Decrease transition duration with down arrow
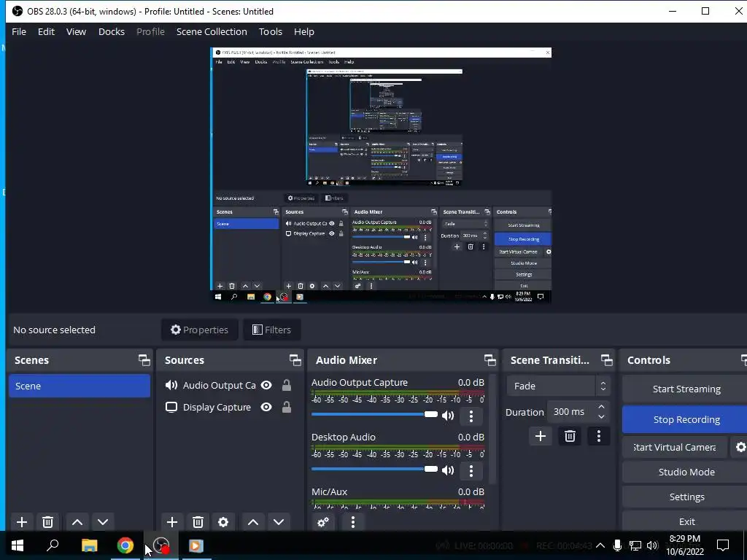This screenshot has width=747, height=560. tap(601, 417)
